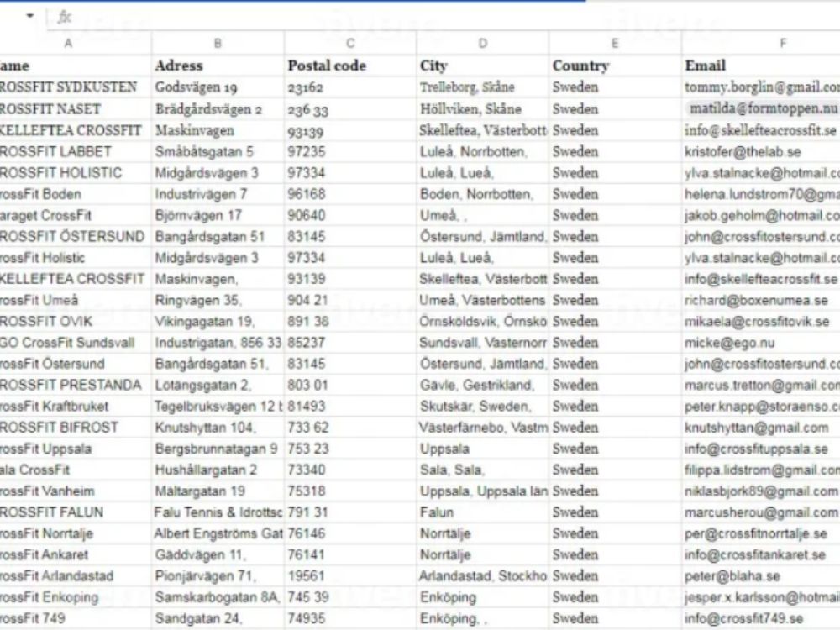
Task: Select the cell 'Björnvägen 17'
Action: click(x=218, y=215)
